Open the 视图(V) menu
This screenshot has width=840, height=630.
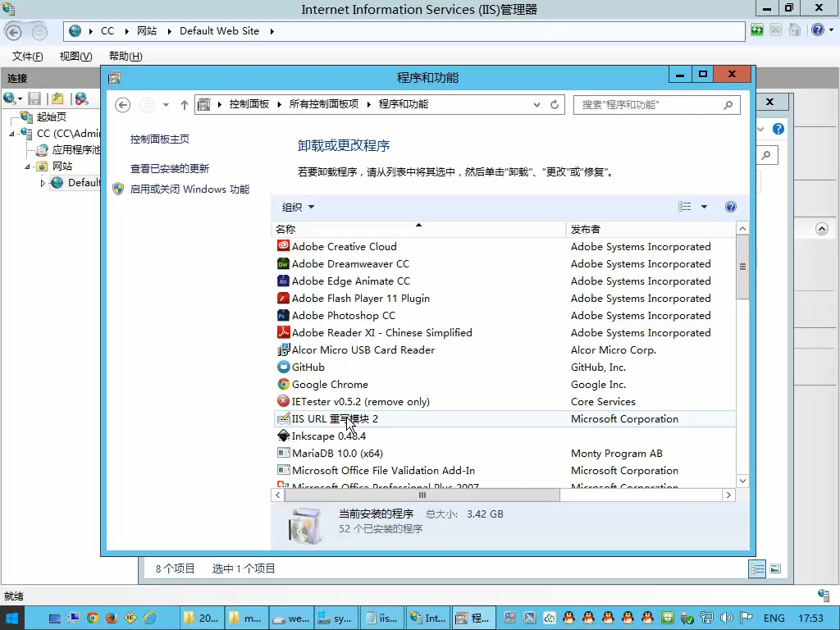[x=75, y=57]
